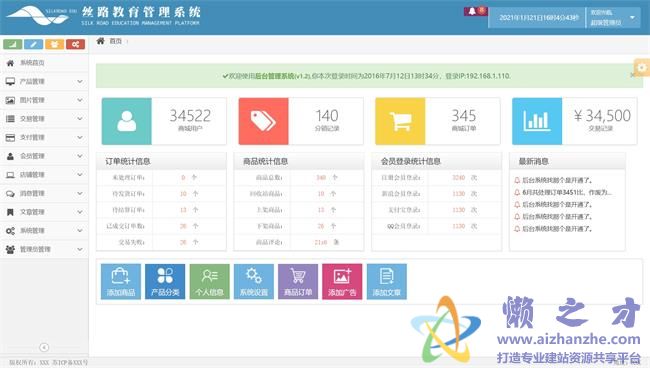Viewport: 650px width, 368px height.
Task: Click the red gears settings shortcut
Action: pyautogui.click(x=75, y=44)
